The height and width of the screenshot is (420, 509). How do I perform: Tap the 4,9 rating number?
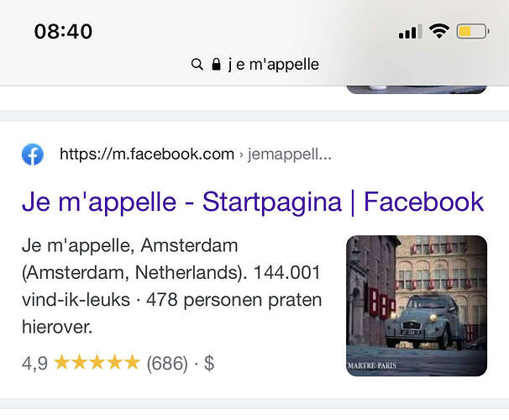[34, 363]
